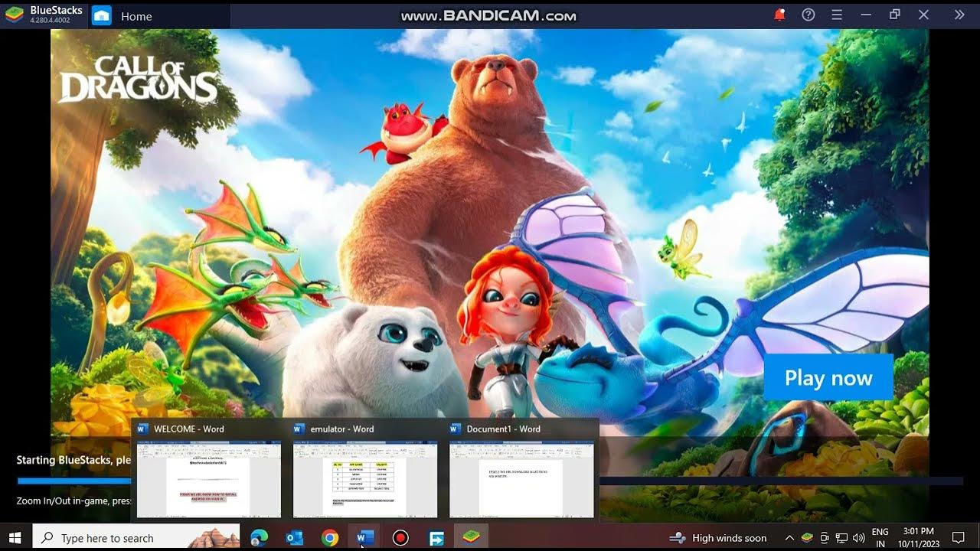The image size is (980, 551).
Task: Restore down the BlueStacks window
Action: tap(894, 15)
